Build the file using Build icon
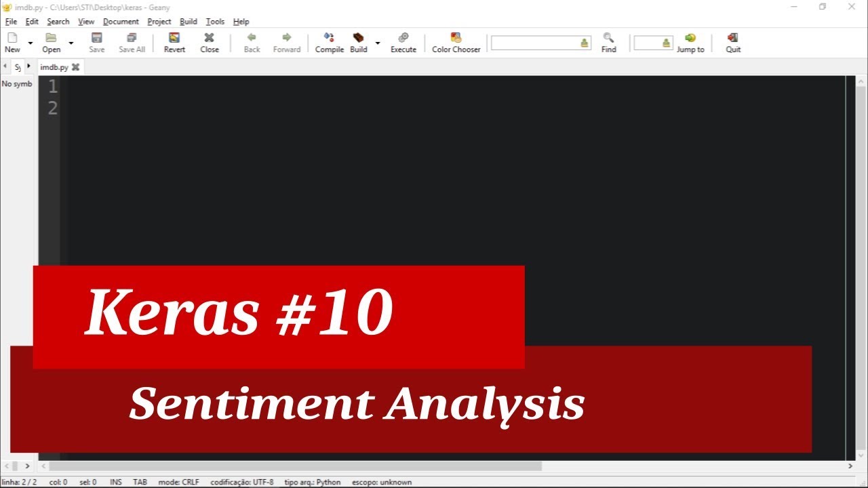 359,42
